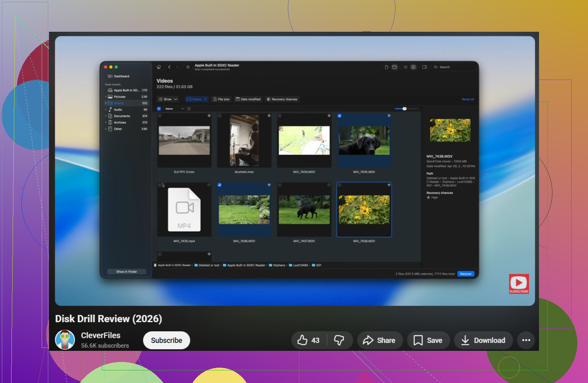
Task: Open the File size filter
Action: [x=221, y=99]
